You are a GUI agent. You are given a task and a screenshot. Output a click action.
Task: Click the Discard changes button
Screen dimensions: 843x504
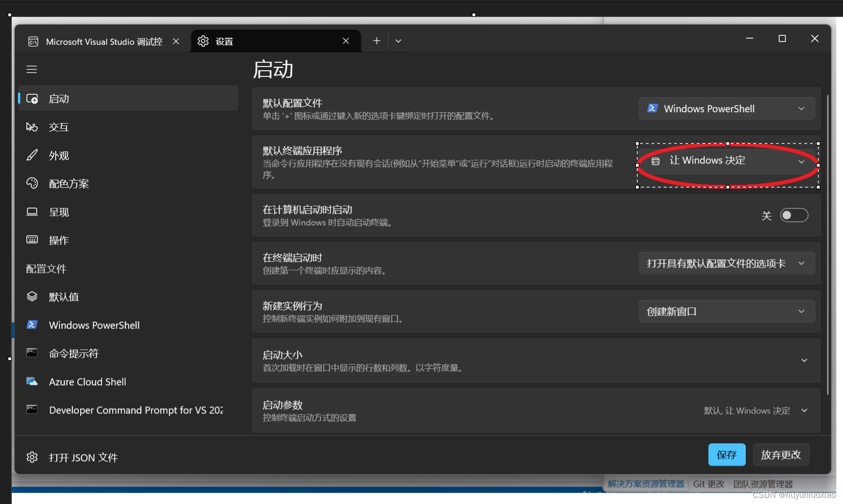pyautogui.click(x=781, y=454)
